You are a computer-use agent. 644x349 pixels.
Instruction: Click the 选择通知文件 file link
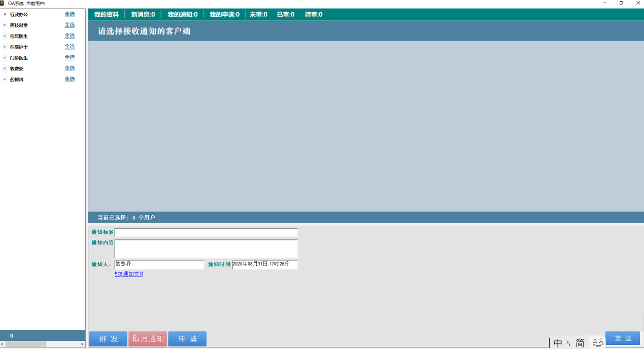point(129,274)
